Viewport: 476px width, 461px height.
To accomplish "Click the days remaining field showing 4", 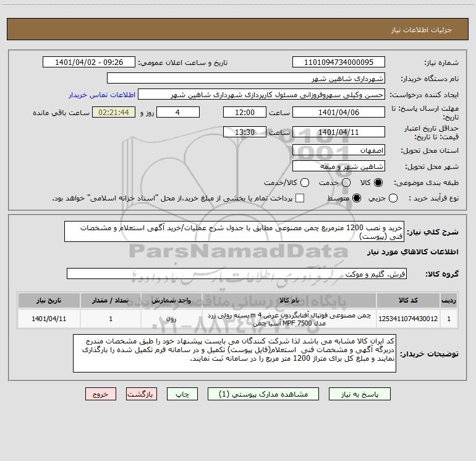I will [x=178, y=112].
